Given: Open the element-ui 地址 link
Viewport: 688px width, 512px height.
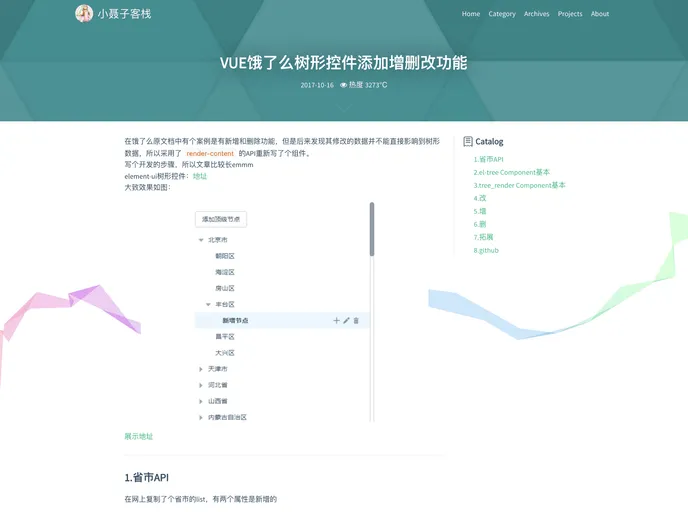Looking at the screenshot, I should tap(200, 176).
